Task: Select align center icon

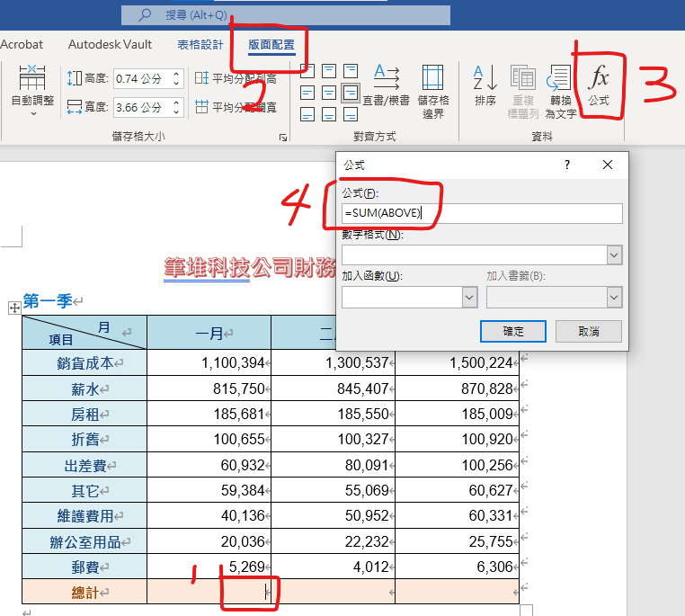Action: 329,93
